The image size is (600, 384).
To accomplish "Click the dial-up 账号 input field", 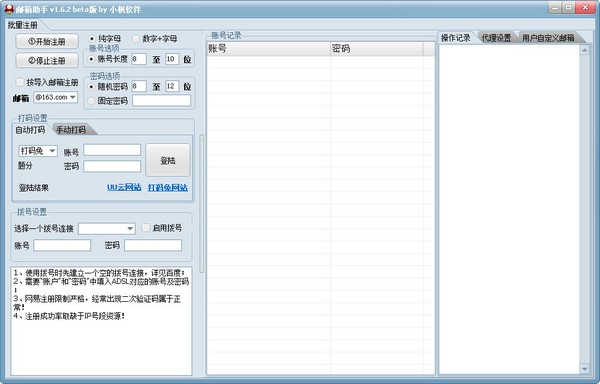I will pos(62,245).
